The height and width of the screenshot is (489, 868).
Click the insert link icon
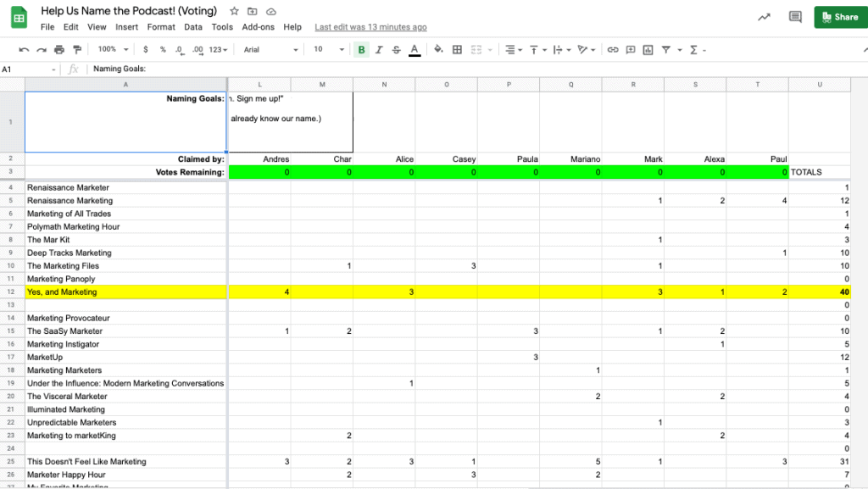[x=612, y=50]
